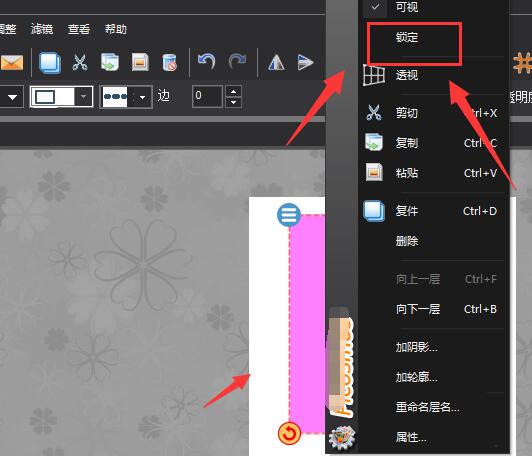This screenshot has height=456, width=532.
Task: Choose 重命名层名... in context menu
Action: (x=434, y=407)
